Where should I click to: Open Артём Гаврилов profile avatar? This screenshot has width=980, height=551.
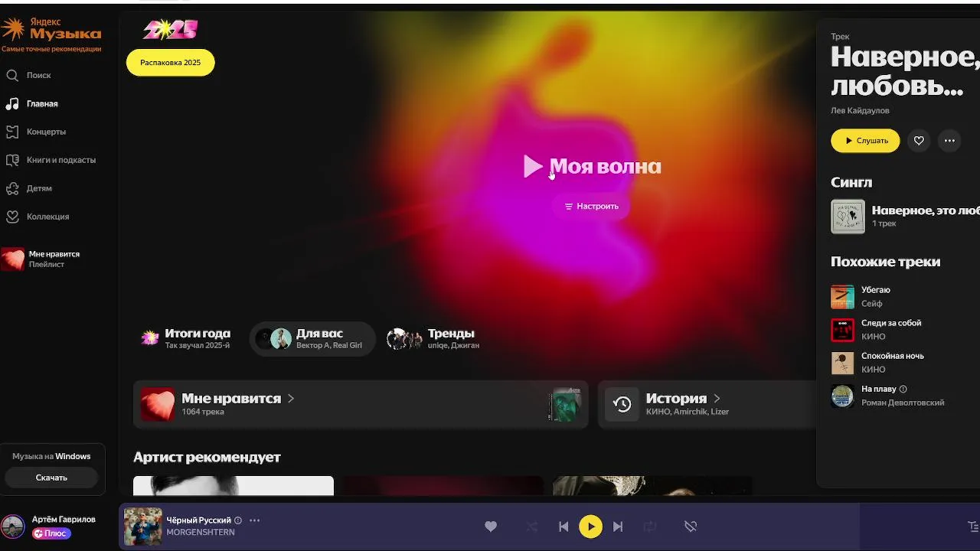click(12, 526)
